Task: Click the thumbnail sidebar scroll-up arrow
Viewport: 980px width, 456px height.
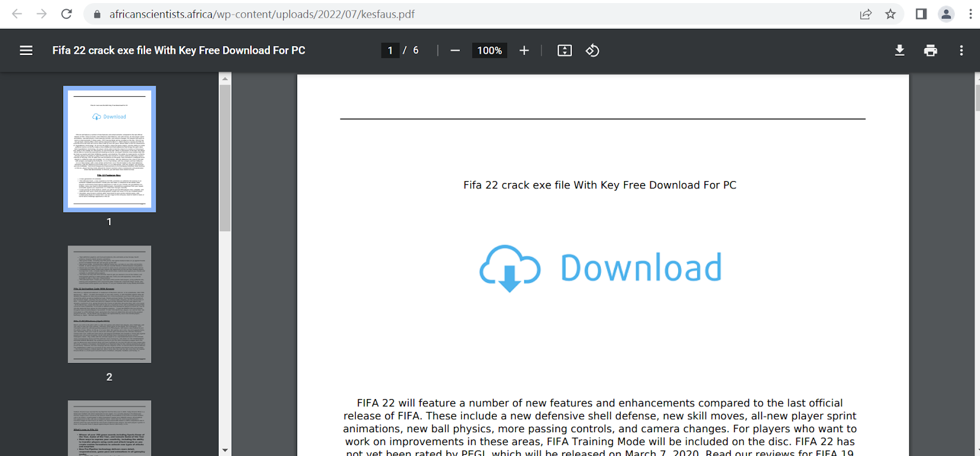Action: click(225, 78)
